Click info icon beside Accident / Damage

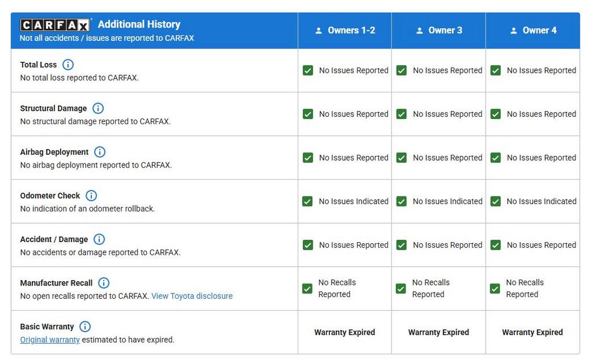point(99,239)
